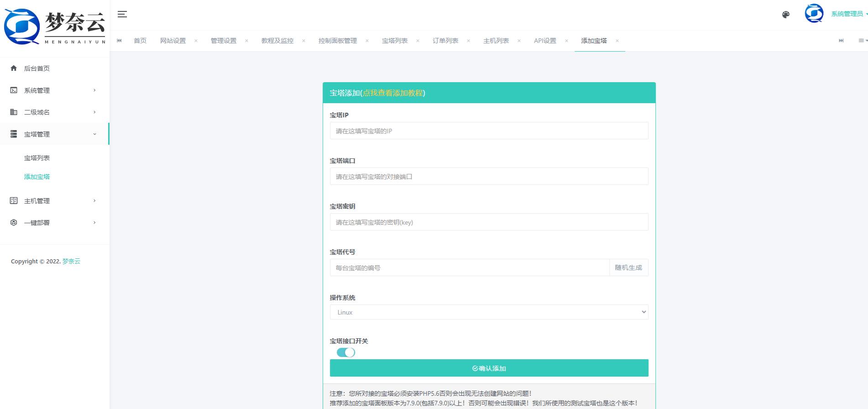
Task: Switch to the 网站设置 tab
Action: pos(173,41)
